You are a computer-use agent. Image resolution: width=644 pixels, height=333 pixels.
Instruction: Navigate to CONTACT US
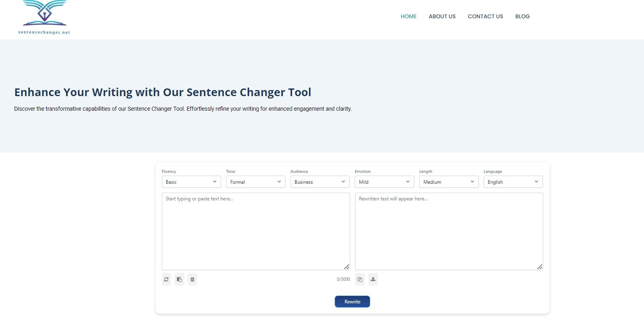point(485,17)
